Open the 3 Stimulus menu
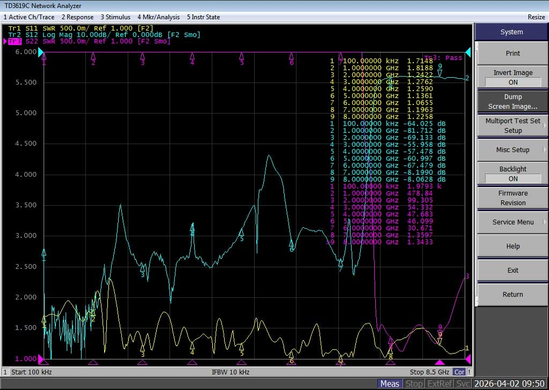The height and width of the screenshot is (390, 549). [116, 17]
